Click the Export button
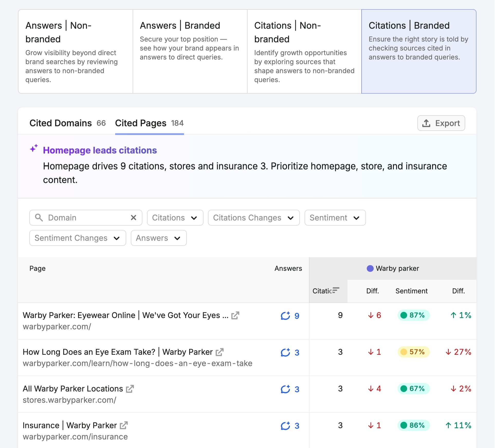This screenshot has width=495, height=448. tap(441, 123)
